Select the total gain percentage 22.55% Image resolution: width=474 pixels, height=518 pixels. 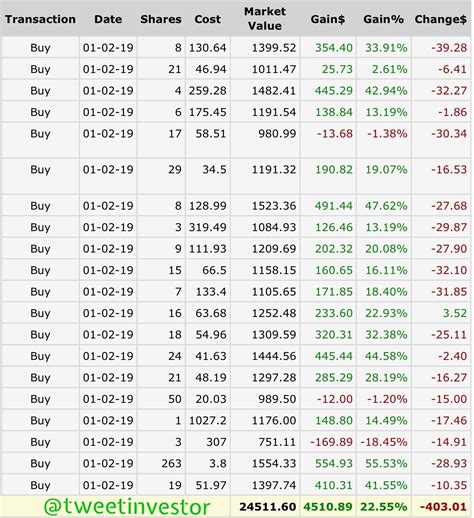384,507
